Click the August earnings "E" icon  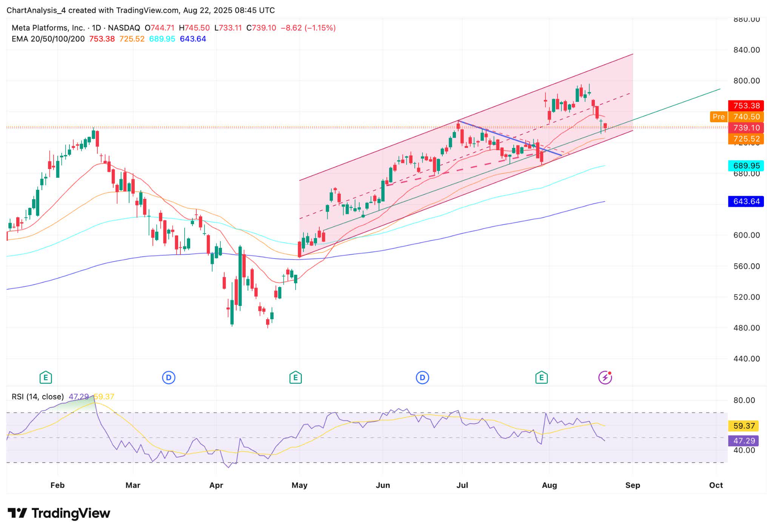pyautogui.click(x=541, y=377)
